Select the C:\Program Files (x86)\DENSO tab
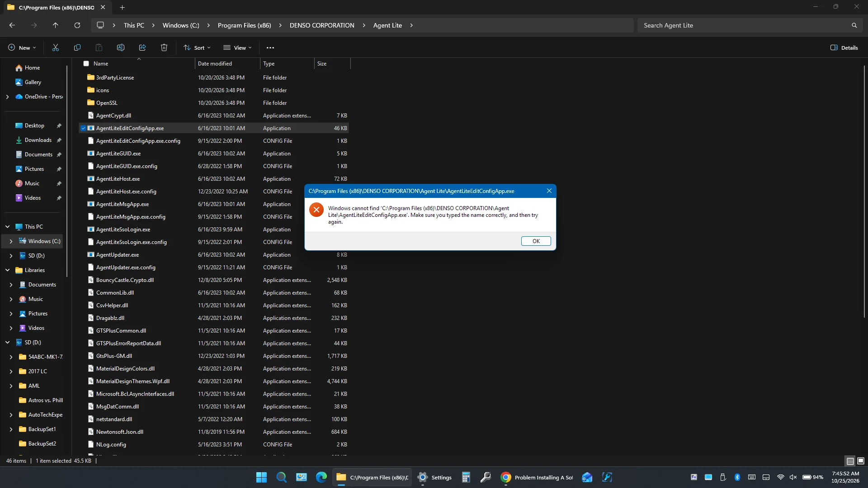The width and height of the screenshot is (868, 488). point(57,7)
